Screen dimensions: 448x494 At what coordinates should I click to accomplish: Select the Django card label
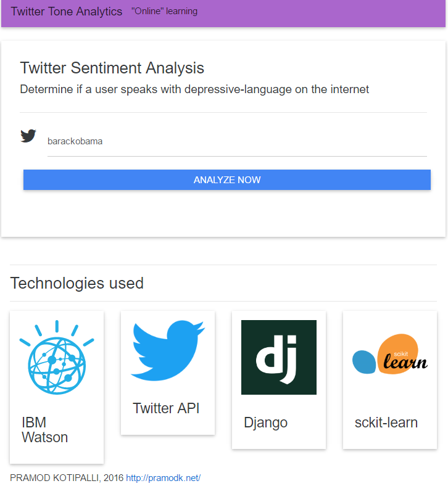click(x=266, y=422)
